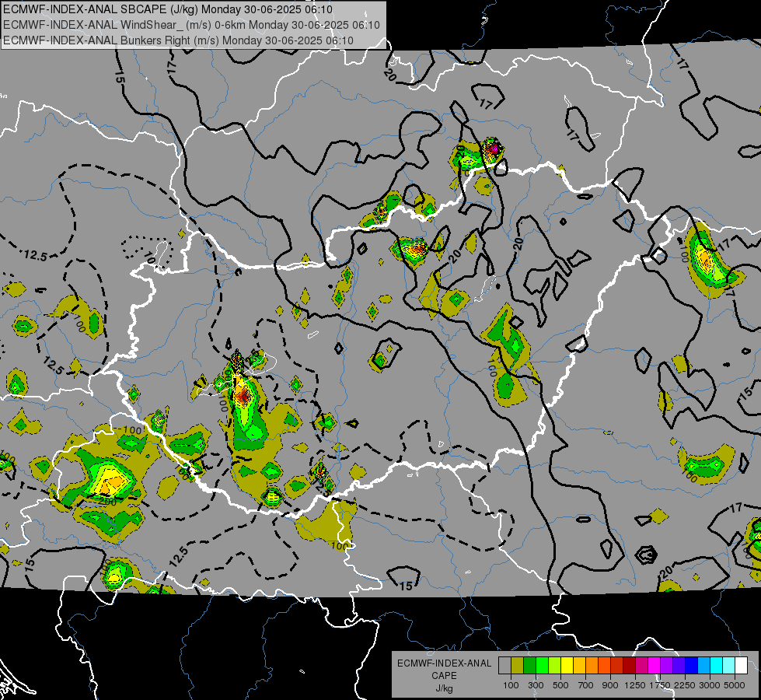Click the legend value 100
Screen dimensions: 761x700
click(511, 685)
